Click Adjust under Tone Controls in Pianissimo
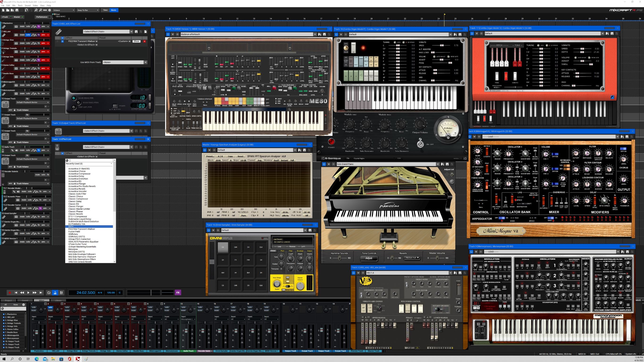 (369, 258)
